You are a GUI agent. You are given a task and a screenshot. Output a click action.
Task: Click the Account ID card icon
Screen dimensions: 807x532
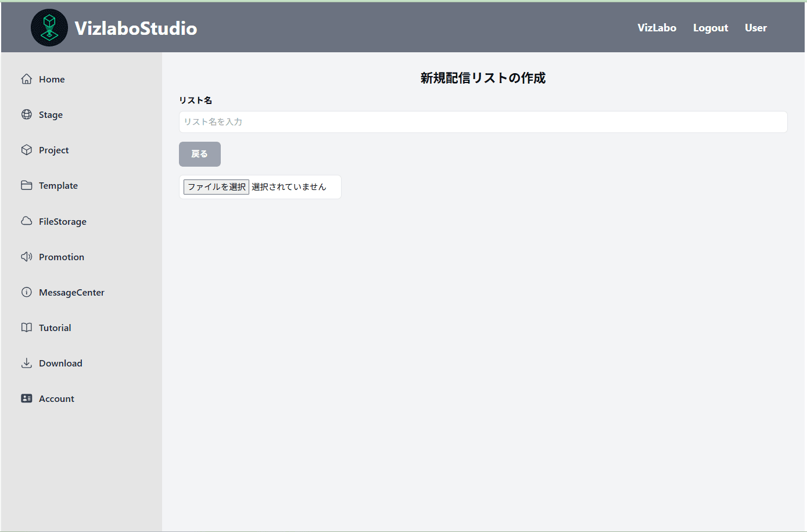(27, 398)
